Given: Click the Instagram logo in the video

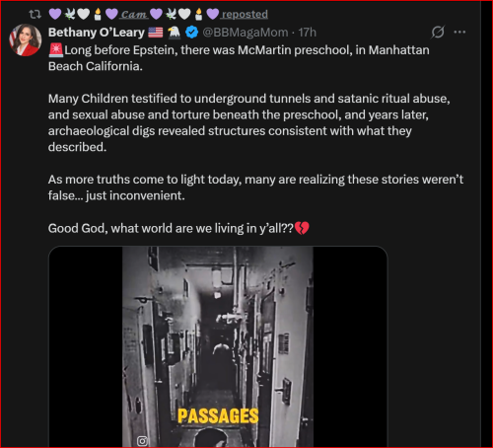Looking at the screenshot, I should pyautogui.click(x=142, y=441).
